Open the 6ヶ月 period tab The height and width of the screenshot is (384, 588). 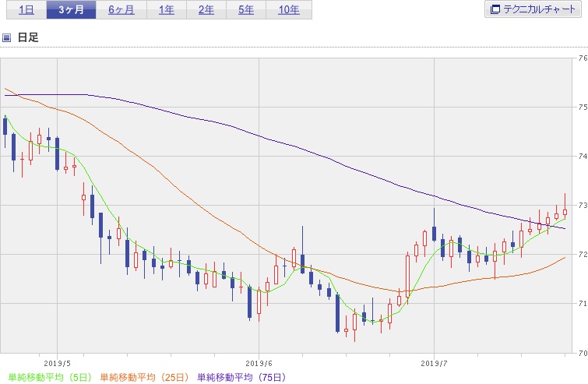point(121,10)
